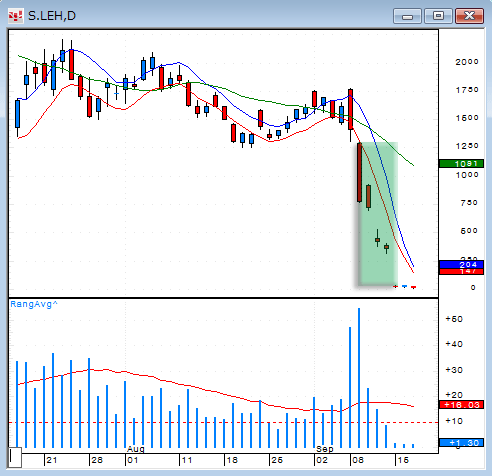Click the 25 date label on time axis

click(x=277, y=460)
